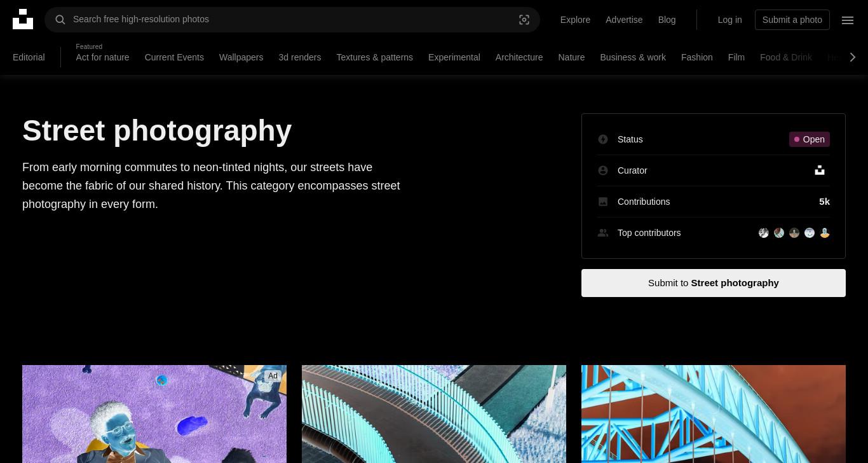Open the Film category

tap(736, 57)
